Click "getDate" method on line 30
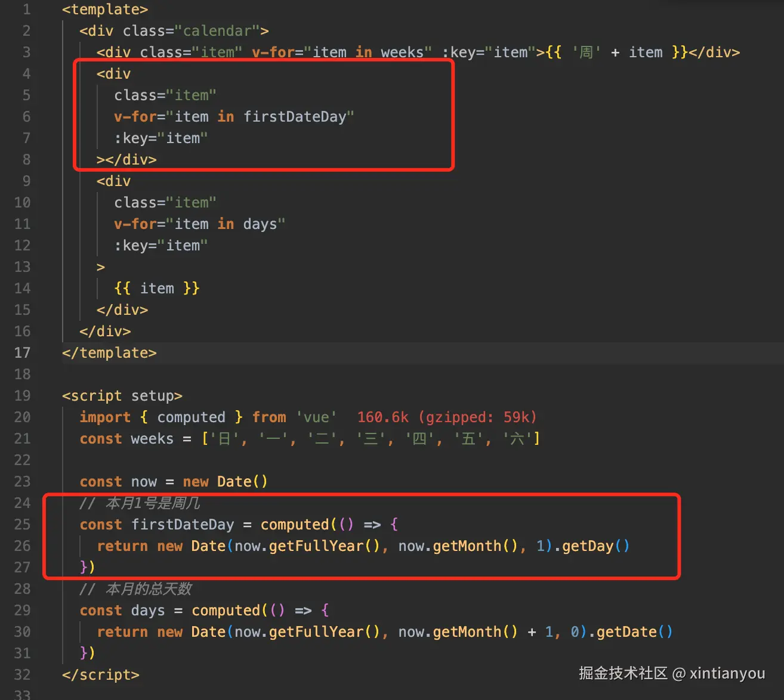Screen dimensions: 784x700 [626, 632]
